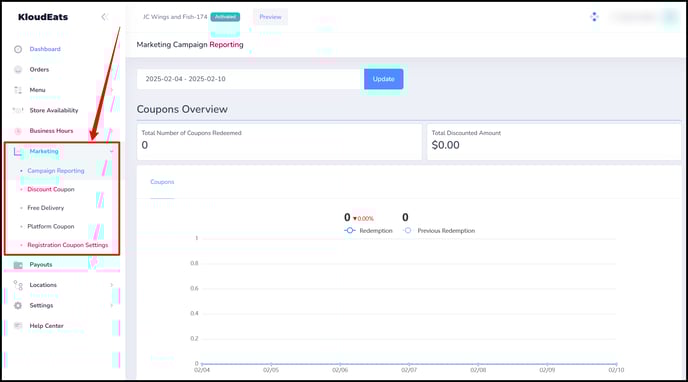Collapse the sidebar with double-chevron icon
This screenshot has height=382, width=688.
[104, 17]
